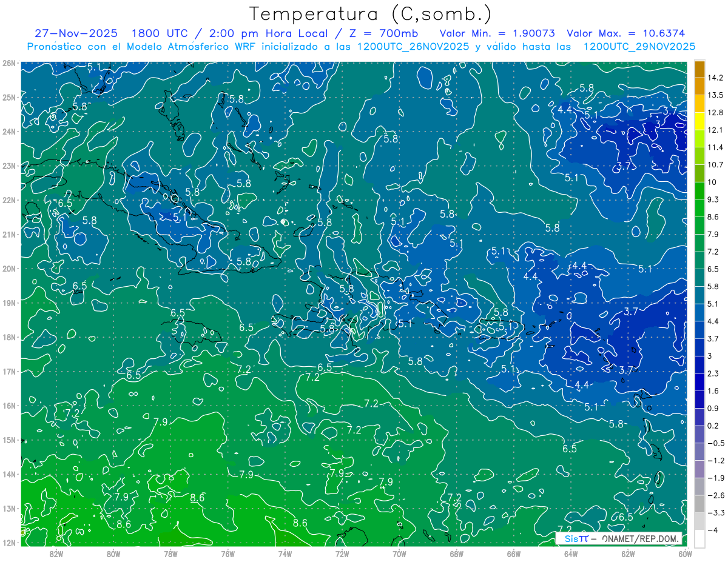
Task: Click the -3.3 color scale label
Action: pos(715,513)
